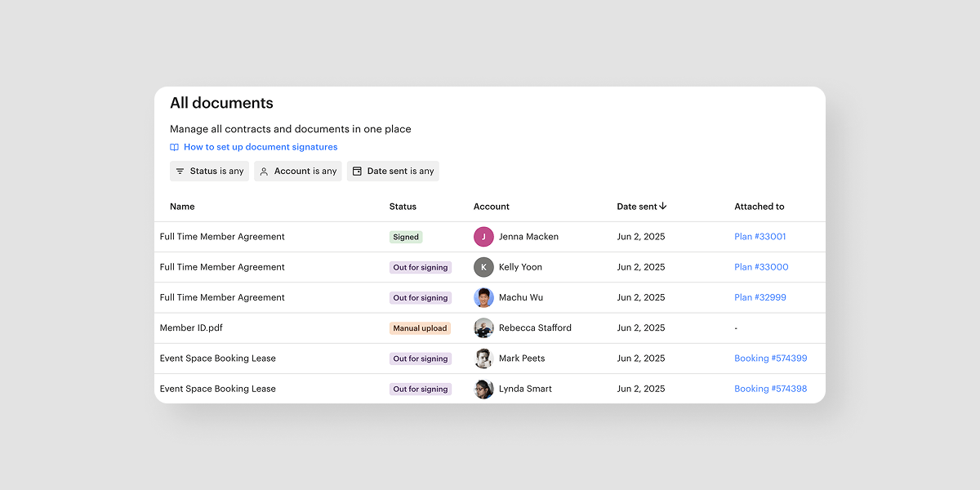
Task: Click the orange Manual upload badge
Action: (x=420, y=328)
